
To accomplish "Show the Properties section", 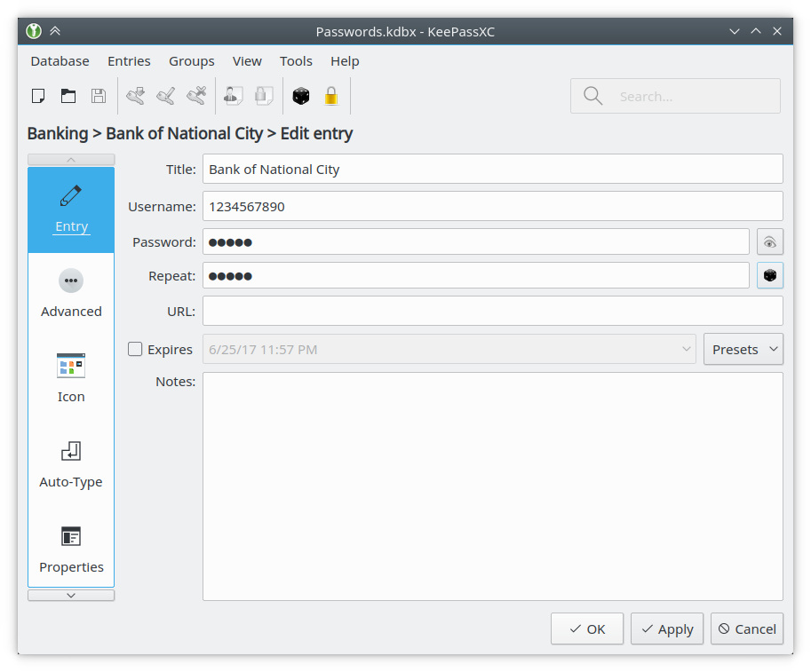I will [x=71, y=548].
